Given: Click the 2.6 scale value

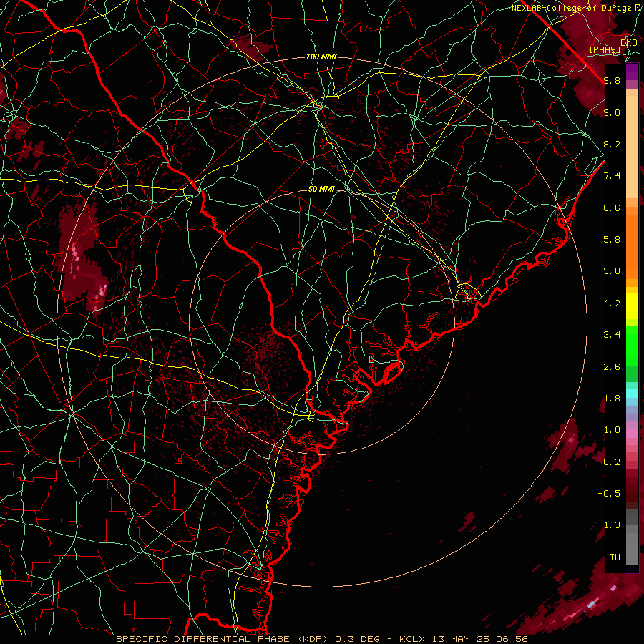Looking at the screenshot, I should 612,367.
